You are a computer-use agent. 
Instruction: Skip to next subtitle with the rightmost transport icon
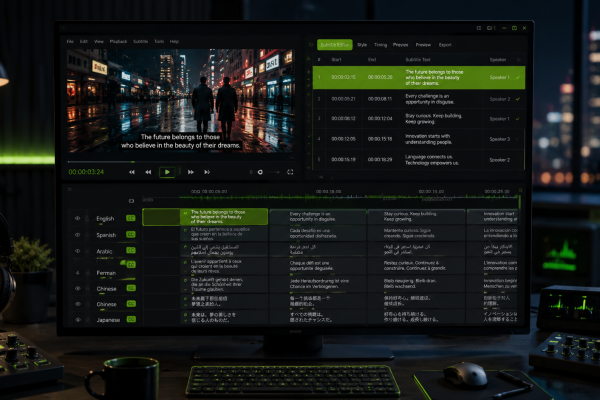pos(207,172)
